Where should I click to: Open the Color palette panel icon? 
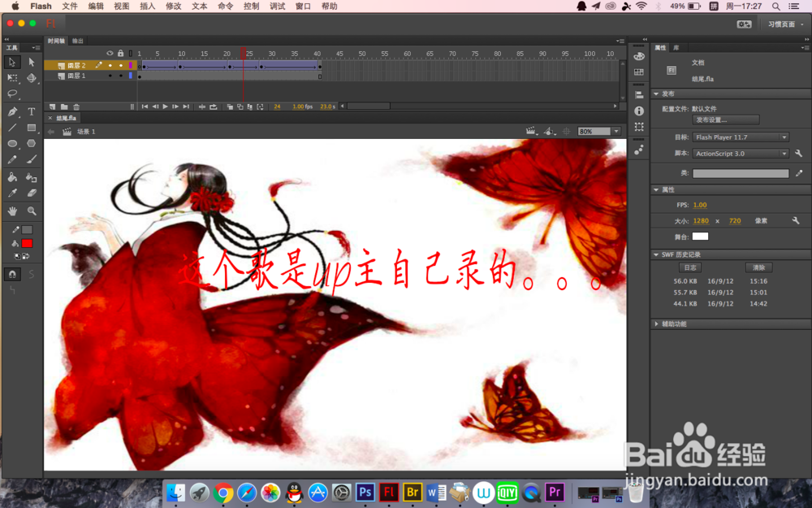point(639,56)
